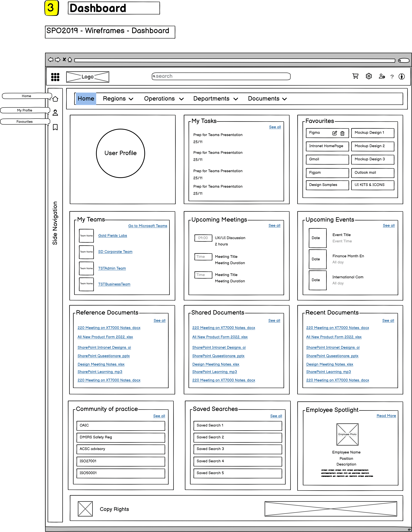Image resolution: width=412 pixels, height=532 pixels.
Task: Click the My Profile sidebar icon
Action: coord(55,113)
